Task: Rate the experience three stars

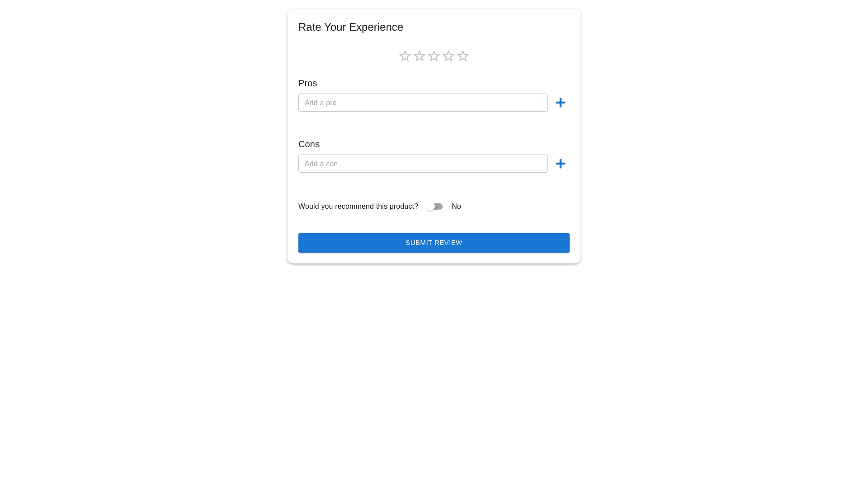Action: coord(434,56)
